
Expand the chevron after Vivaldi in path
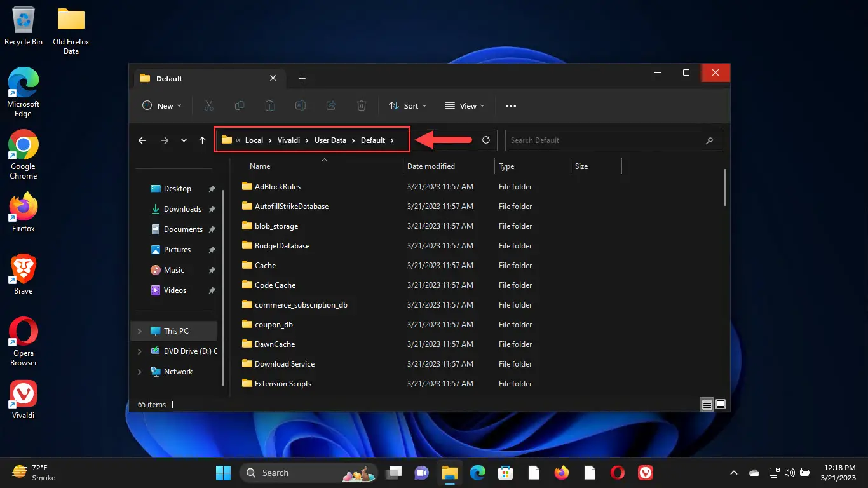coord(307,140)
